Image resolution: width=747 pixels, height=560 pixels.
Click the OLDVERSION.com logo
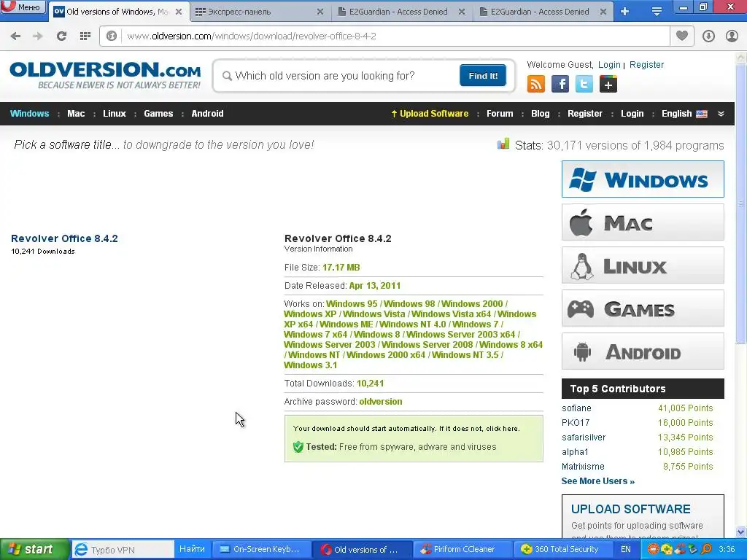105,76
